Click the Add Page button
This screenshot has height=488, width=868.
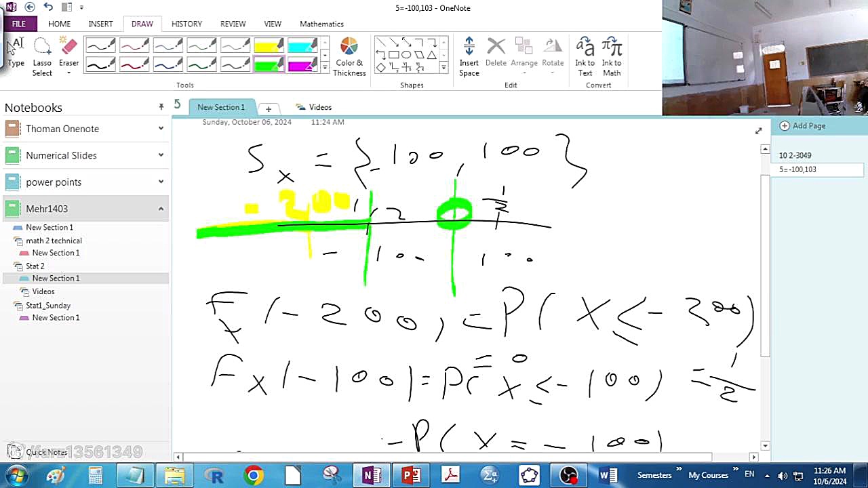click(x=803, y=125)
